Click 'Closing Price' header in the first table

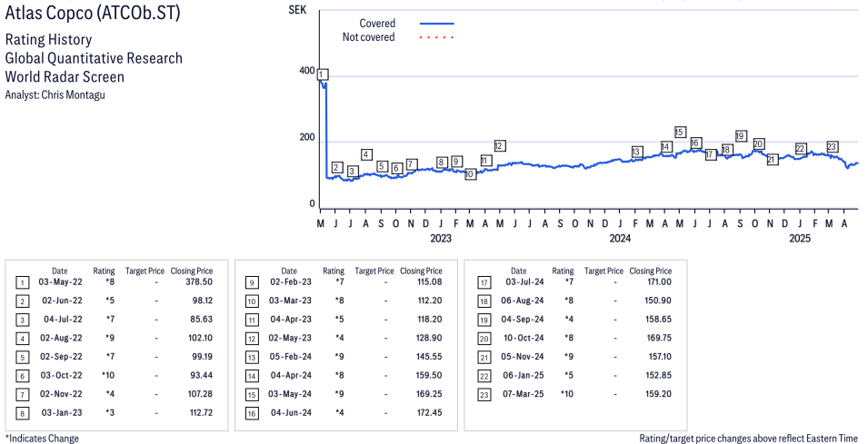click(192, 271)
